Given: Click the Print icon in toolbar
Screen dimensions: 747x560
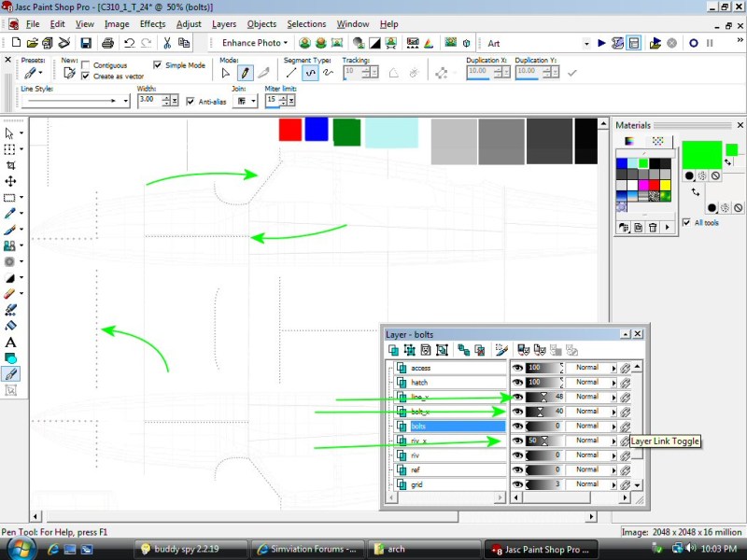Looking at the screenshot, I should (x=107, y=43).
